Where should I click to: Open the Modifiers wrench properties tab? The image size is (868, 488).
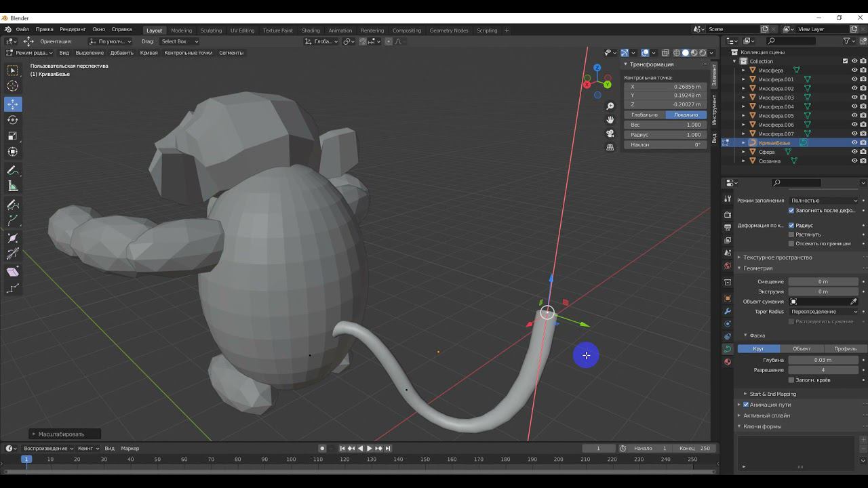pos(728,311)
